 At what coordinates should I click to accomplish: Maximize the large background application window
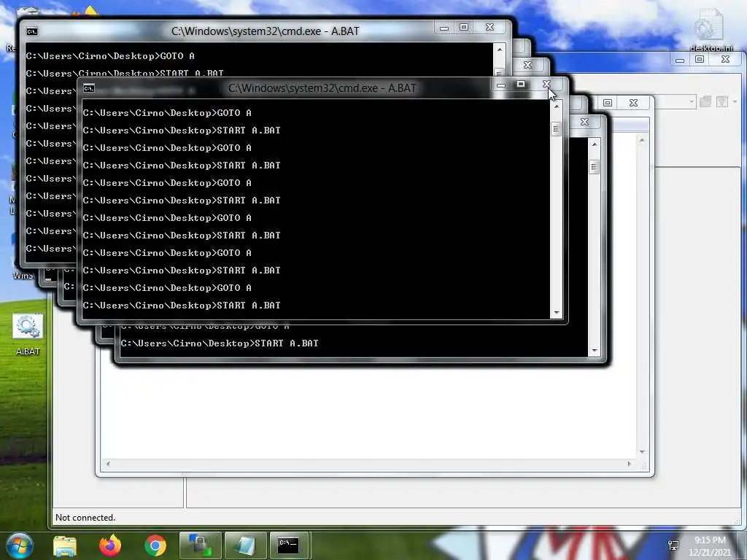700,60
